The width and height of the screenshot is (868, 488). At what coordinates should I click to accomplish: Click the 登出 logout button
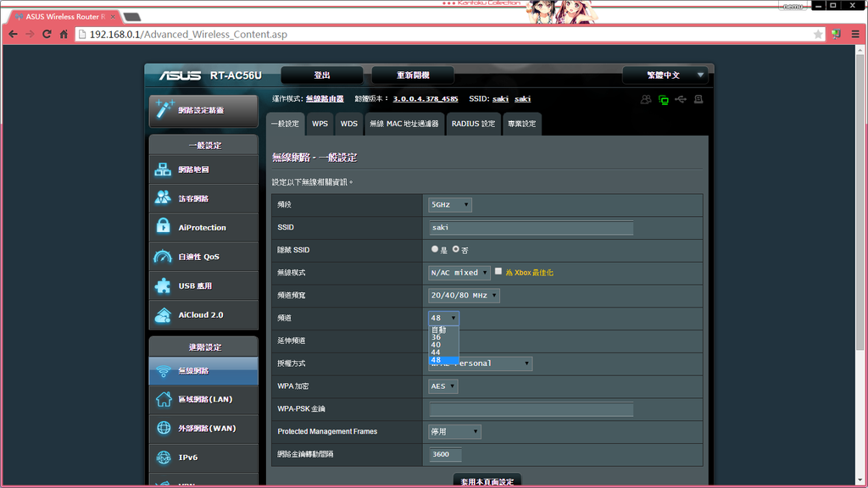[322, 75]
